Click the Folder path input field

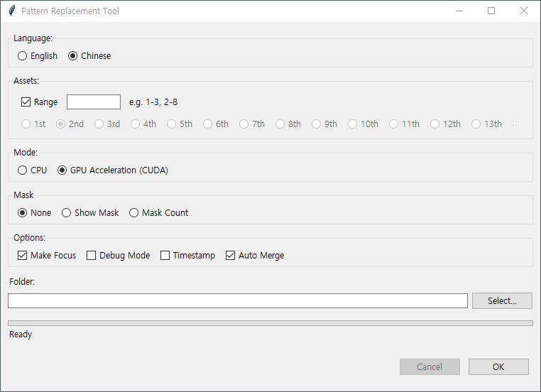click(237, 301)
